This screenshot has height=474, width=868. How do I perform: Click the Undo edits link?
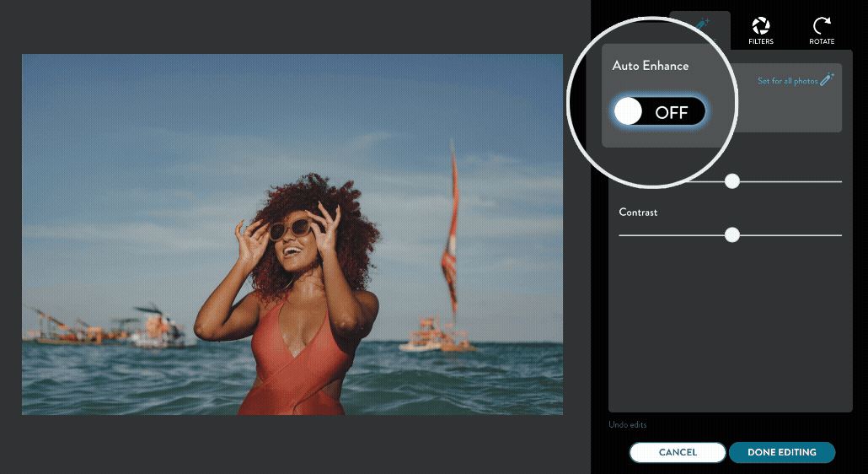tap(628, 424)
